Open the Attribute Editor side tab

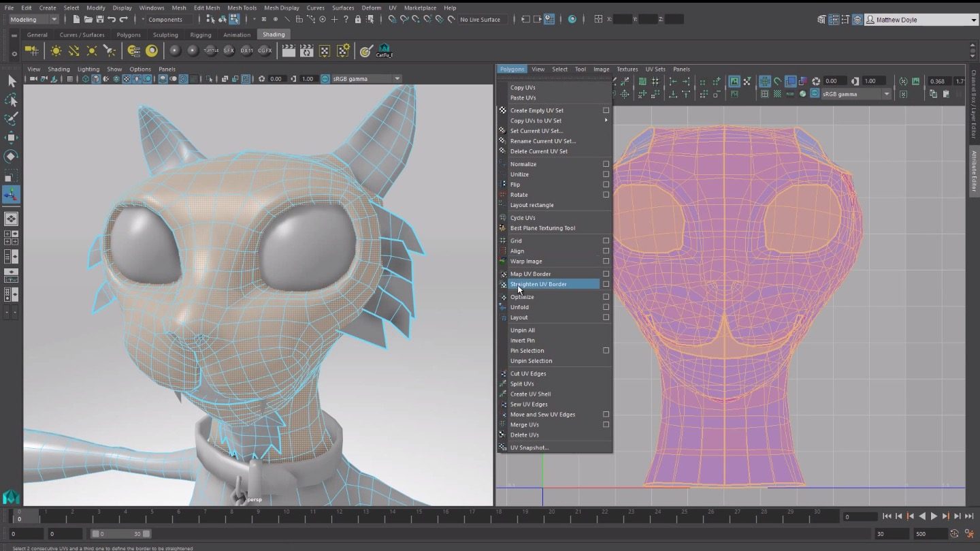(x=973, y=172)
